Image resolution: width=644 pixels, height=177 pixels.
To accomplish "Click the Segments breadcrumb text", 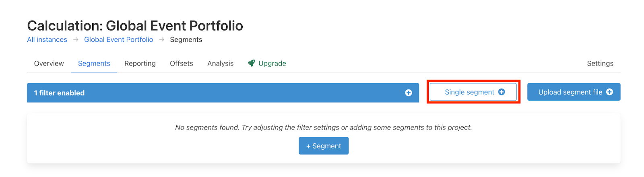I will pos(186,39).
